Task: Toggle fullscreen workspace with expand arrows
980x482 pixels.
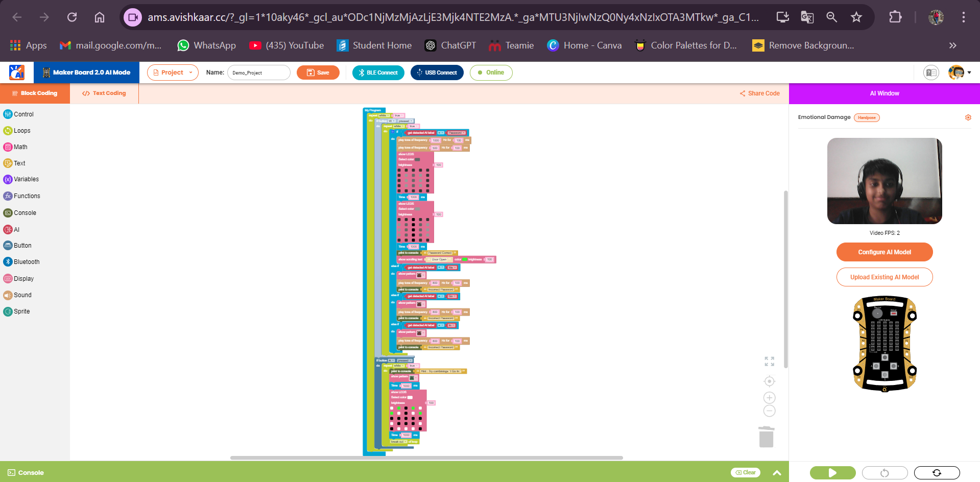Action: click(769, 361)
